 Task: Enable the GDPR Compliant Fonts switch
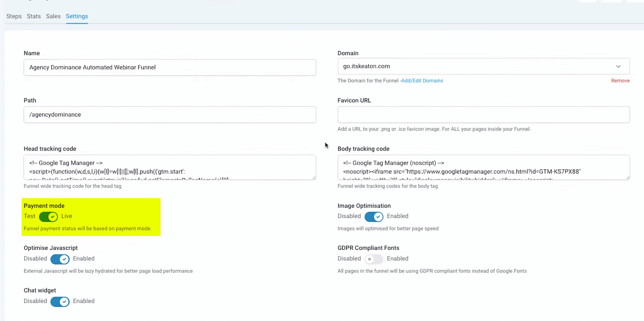click(x=374, y=259)
